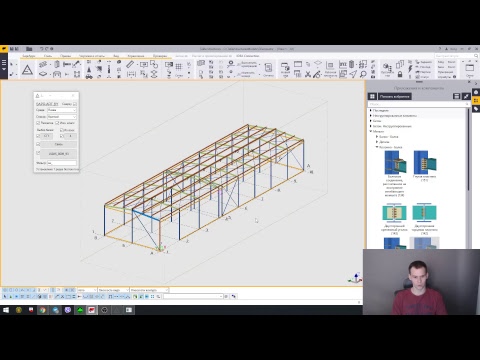This screenshot has height=360, width=480.
Task: Toggle the left checkbox below the 'Способ' dropdown
Action: [x=38, y=123]
